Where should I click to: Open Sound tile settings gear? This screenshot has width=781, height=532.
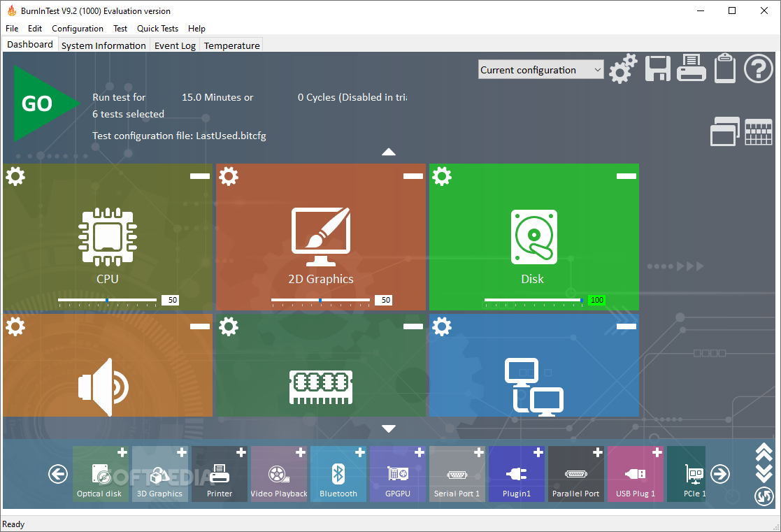click(x=15, y=326)
